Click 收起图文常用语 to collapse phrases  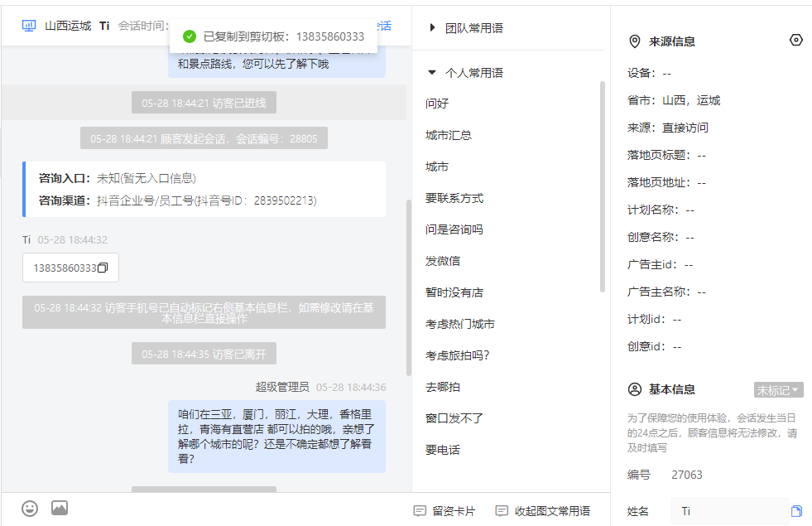pyautogui.click(x=543, y=511)
